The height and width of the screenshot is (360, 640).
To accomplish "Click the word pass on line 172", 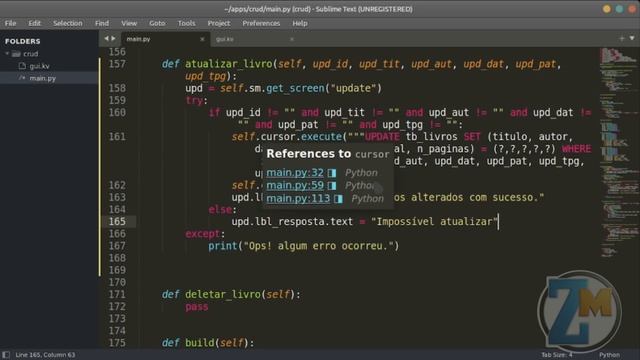I will coord(197,307).
